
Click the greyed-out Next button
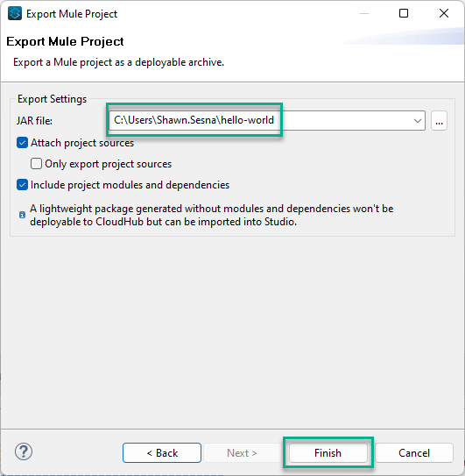coord(242,453)
